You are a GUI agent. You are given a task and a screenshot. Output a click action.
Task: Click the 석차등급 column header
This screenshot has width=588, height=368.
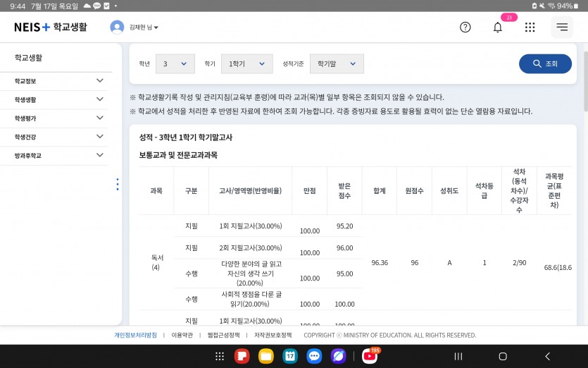[484, 191]
